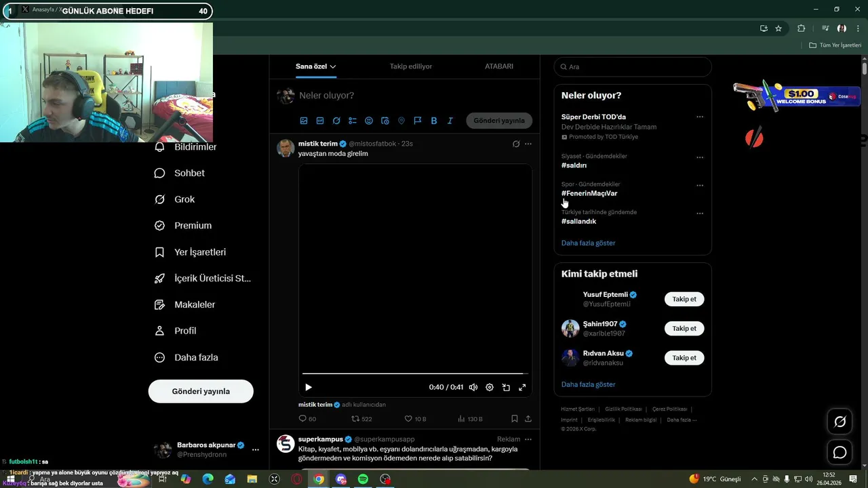Image resolution: width=868 pixels, height=488 pixels.
Task: Open Yer İşaretleri in the sidebar
Action: point(191,252)
